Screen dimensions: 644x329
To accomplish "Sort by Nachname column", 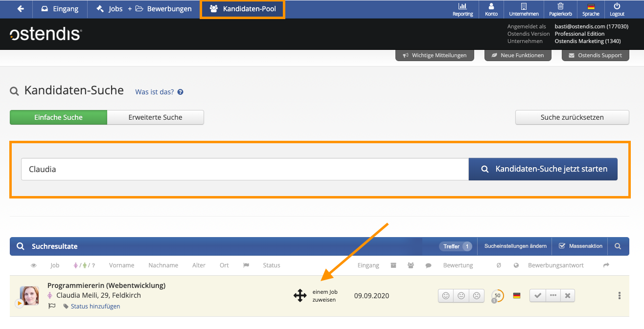I will coord(163,265).
